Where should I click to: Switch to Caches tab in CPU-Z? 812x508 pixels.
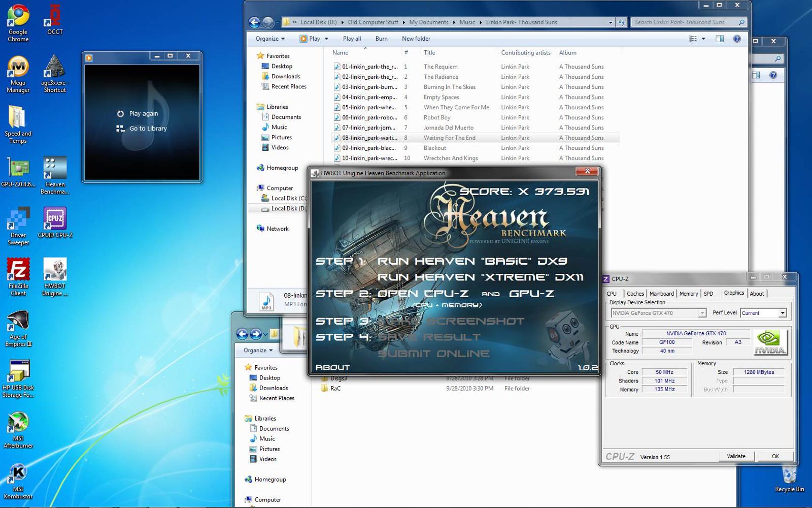[x=635, y=294]
